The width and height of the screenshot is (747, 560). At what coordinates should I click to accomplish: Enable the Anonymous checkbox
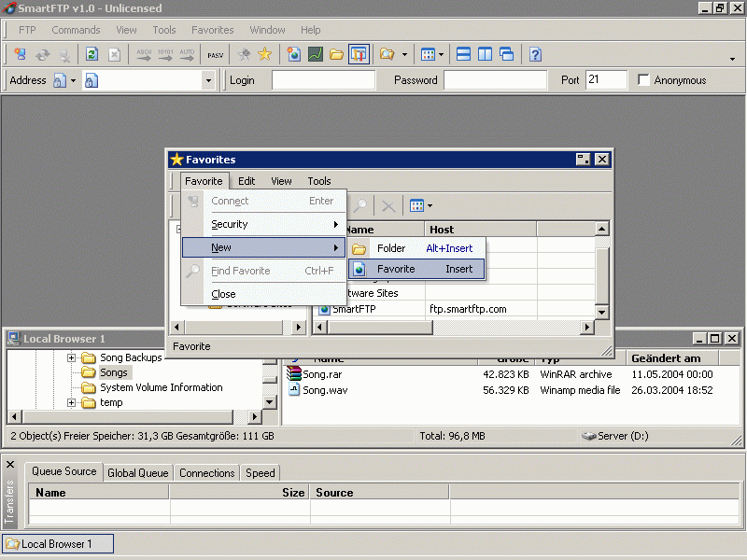643,80
